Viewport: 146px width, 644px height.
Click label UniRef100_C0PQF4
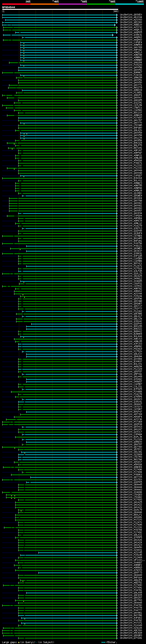click(131, 42)
